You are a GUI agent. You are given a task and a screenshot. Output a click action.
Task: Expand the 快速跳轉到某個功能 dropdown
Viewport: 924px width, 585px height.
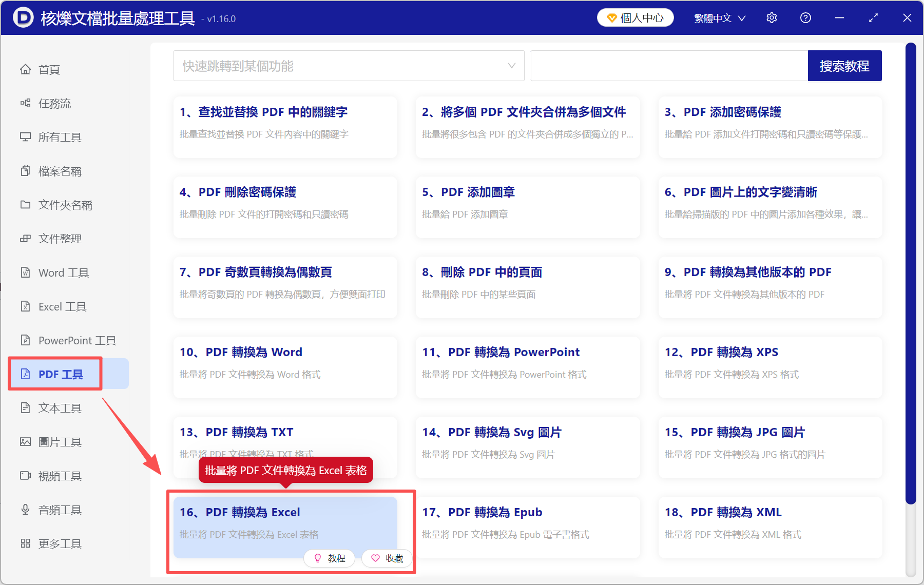coord(349,66)
